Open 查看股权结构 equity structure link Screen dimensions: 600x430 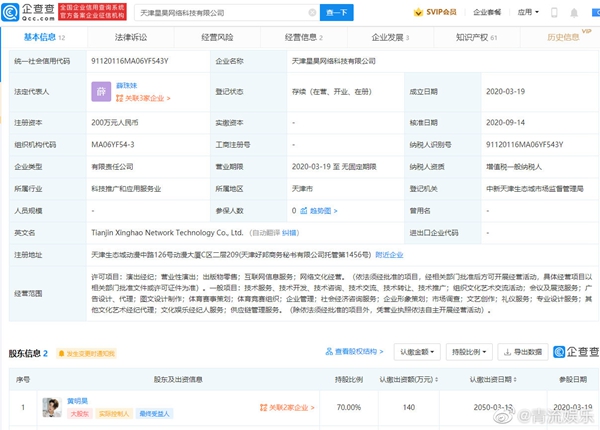[x=354, y=352]
